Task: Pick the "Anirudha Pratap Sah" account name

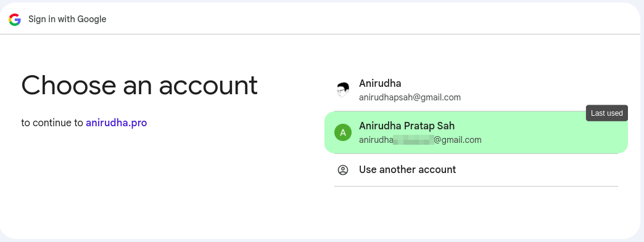Action: (x=407, y=126)
